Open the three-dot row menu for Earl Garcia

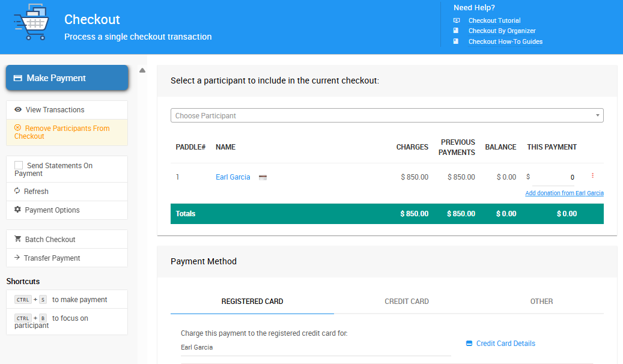point(593,175)
